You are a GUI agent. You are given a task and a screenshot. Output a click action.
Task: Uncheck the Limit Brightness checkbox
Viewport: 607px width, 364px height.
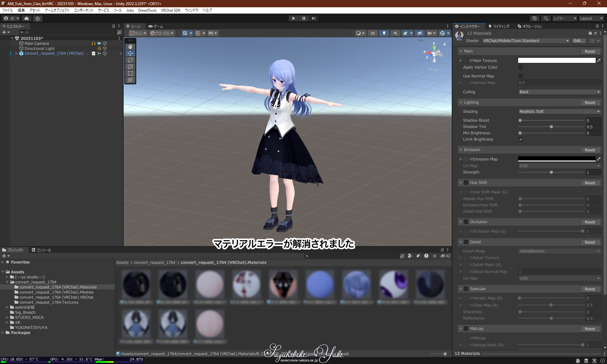(521, 139)
